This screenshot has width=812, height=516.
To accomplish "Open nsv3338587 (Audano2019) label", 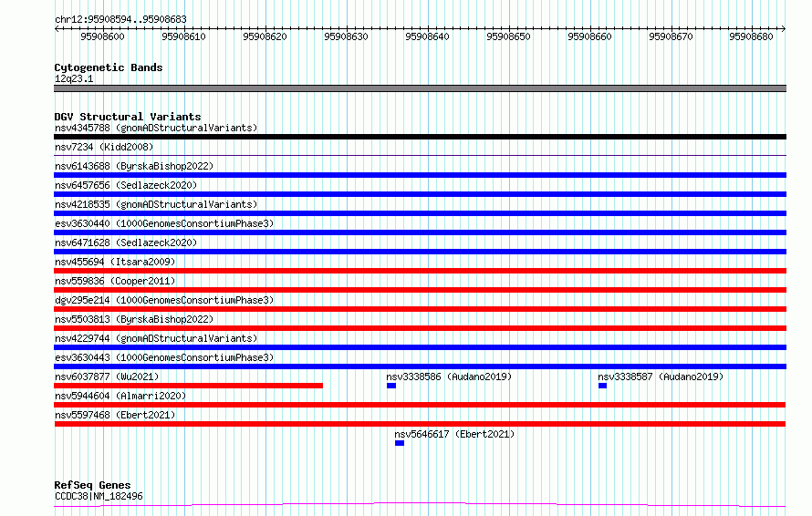I will [661, 377].
